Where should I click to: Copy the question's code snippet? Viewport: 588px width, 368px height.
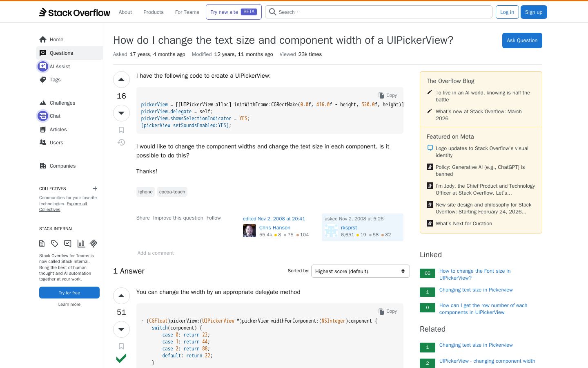pos(388,95)
